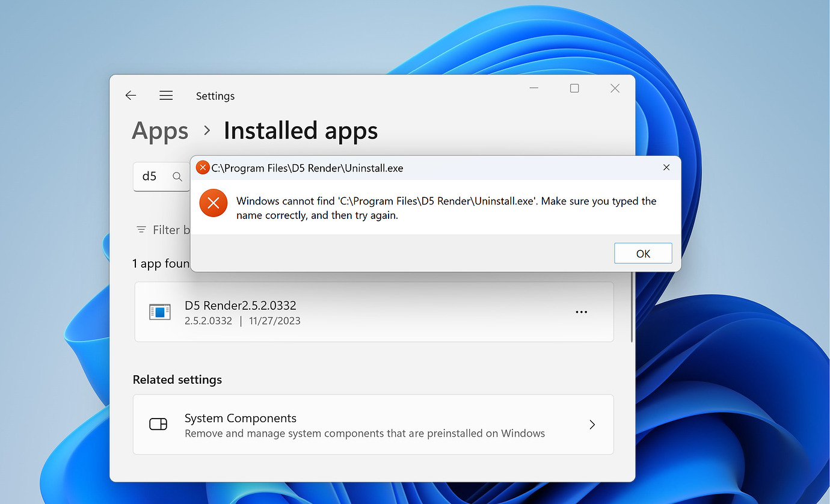
Task: Click the install date 11/27/2023
Action: coord(275,321)
